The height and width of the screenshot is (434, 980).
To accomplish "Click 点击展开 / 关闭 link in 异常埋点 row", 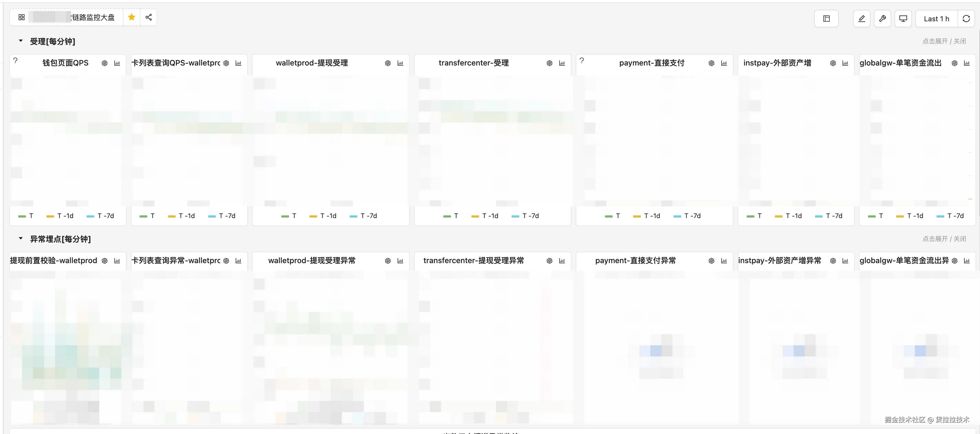I will point(944,239).
